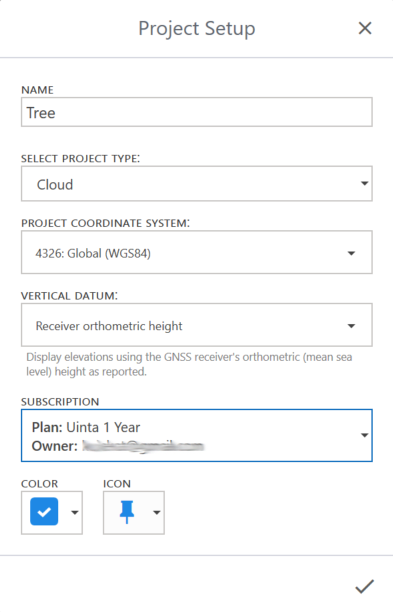Viewport: 393px width, 612px height.
Task: Open the Subscription plan selector
Action: (x=197, y=436)
